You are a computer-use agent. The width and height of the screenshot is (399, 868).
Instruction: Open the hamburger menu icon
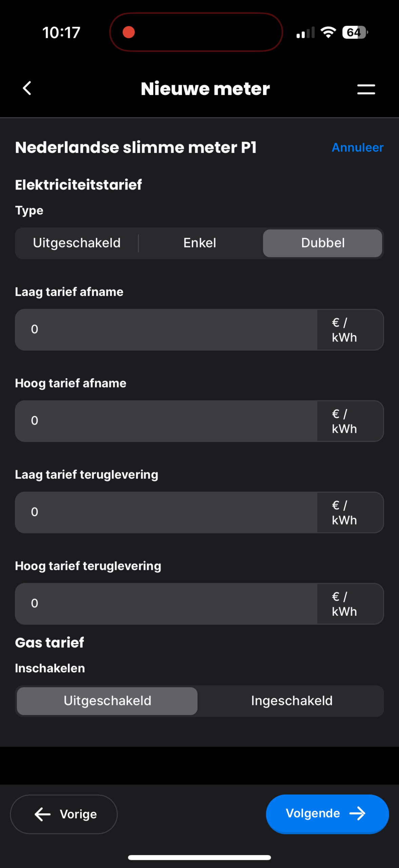click(x=366, y=89)
